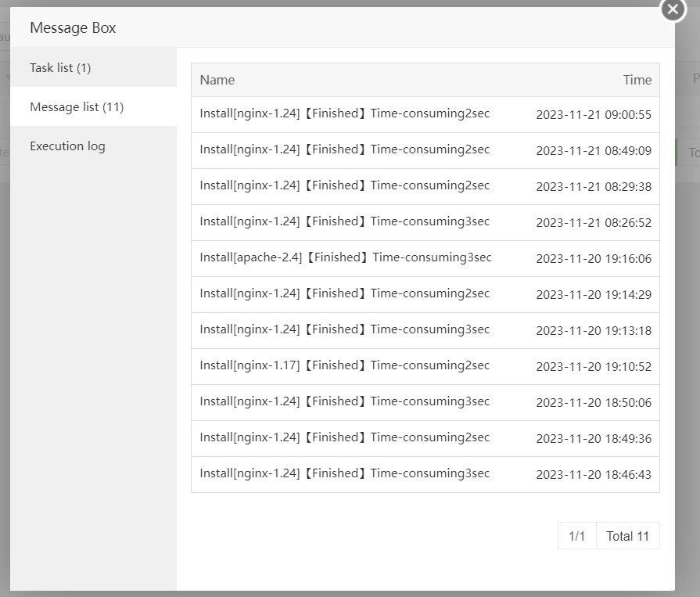The image size is (700, 597).
Task: Click the Time column header
Action: click(x=637, y=80)
